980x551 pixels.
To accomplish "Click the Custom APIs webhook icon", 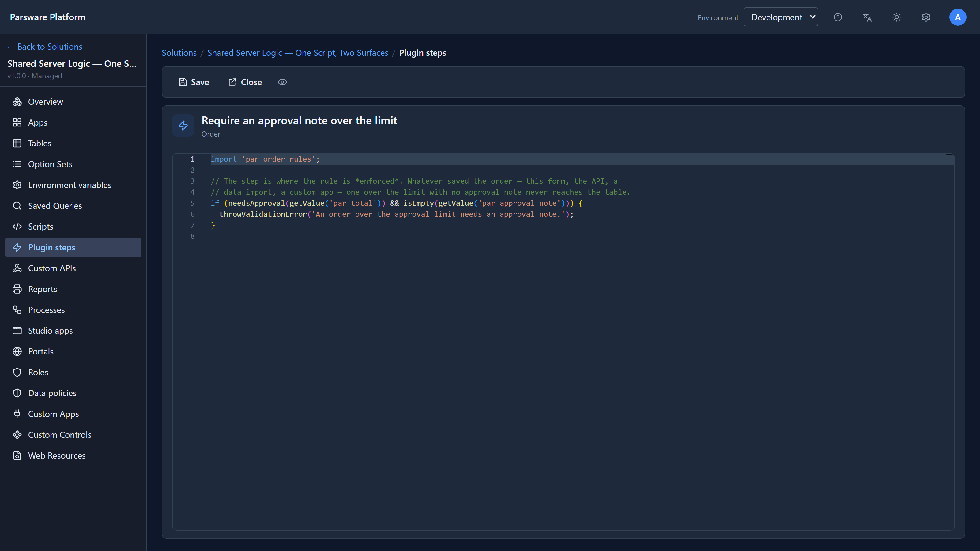I will point(17,268).
